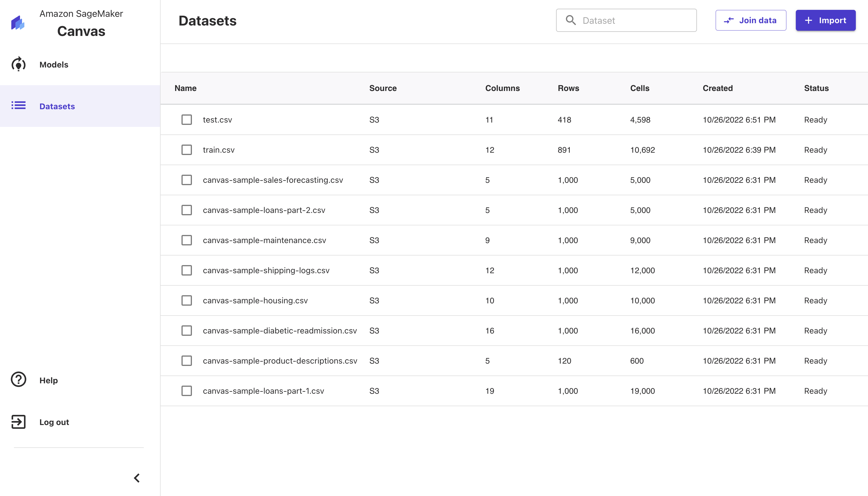Click canvas-sample-housing.csv name
Screen dimensions: 868x496
(x=255, y=301)
